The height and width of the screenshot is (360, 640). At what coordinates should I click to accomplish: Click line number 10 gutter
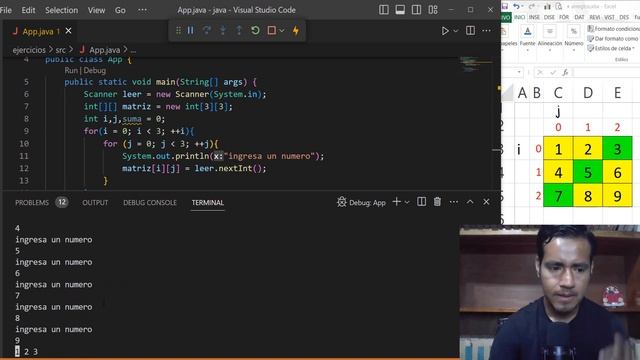tap(24, 144)
